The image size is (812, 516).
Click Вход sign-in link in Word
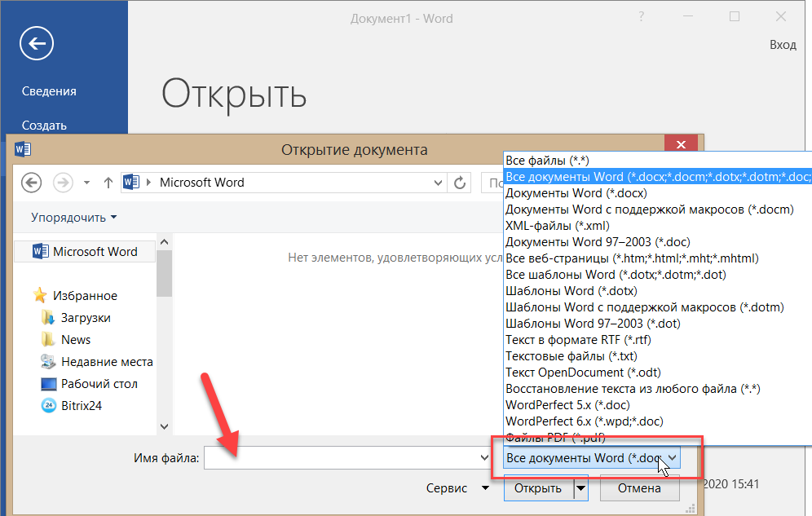[783, 45]
